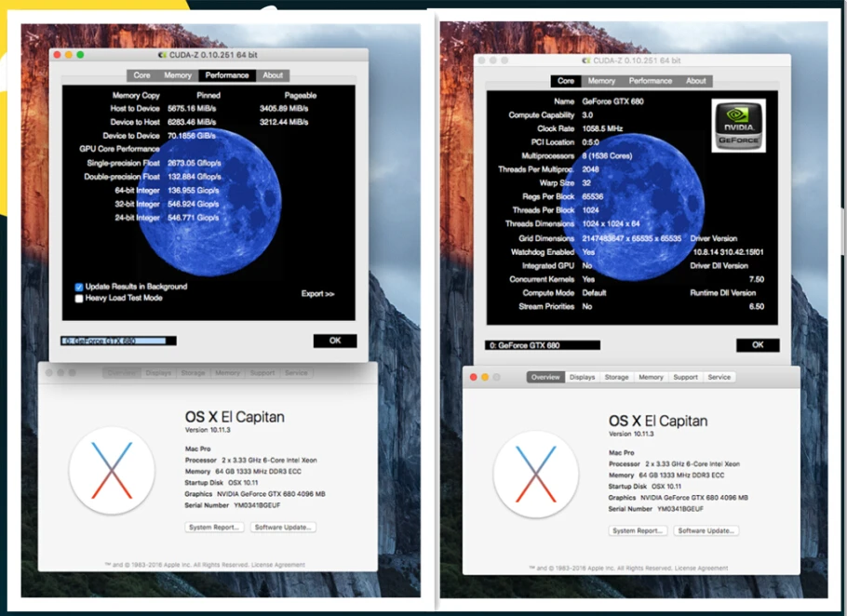Click Name value GeForce GTX 680
Viewport: 847px width, 616px height.
click(612, 101)
